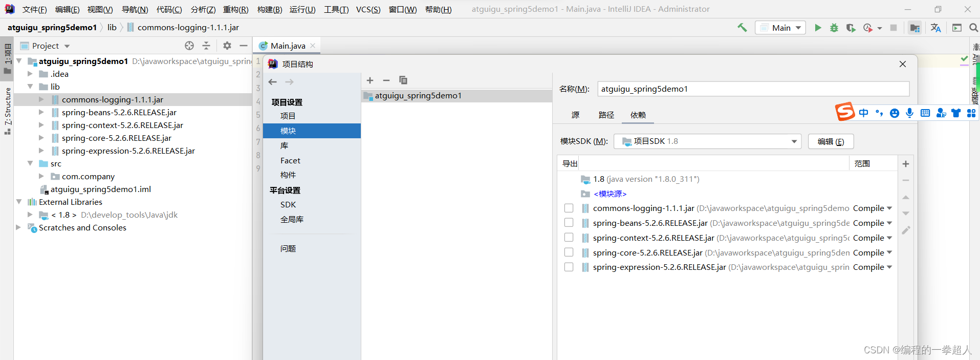This screenshot has height=360, width=980.
Task: Go forward arrow in project structure dialog
Action: point(290,82)
